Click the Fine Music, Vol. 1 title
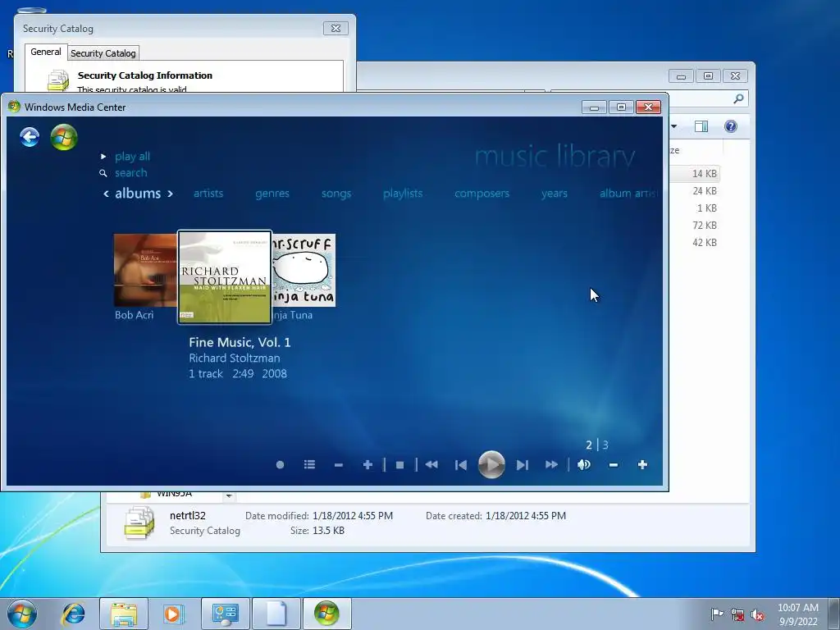The width and height of the screenshot is (840, 630). (x=240, y=342)
